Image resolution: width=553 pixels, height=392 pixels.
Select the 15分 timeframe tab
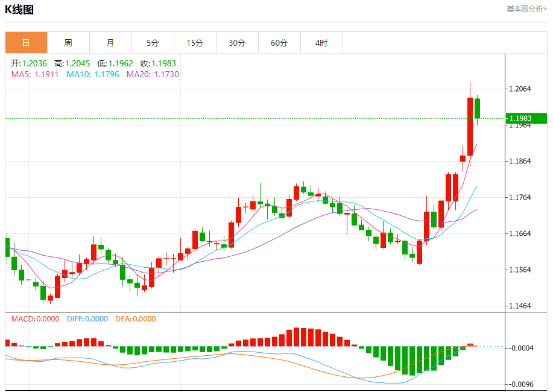coord(195,43)
